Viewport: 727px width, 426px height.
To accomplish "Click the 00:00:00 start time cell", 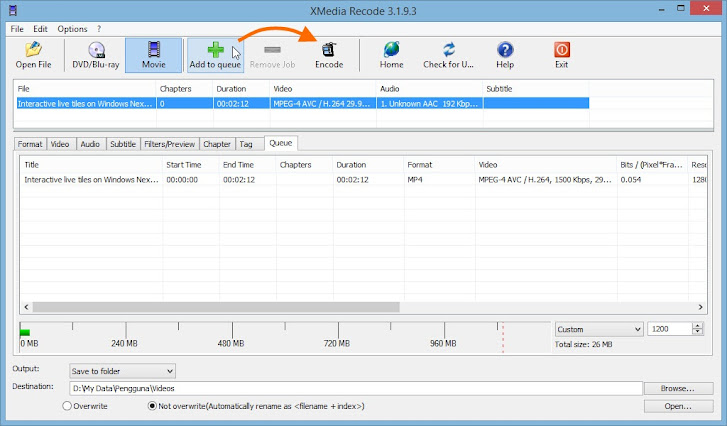I will point(182,180).
